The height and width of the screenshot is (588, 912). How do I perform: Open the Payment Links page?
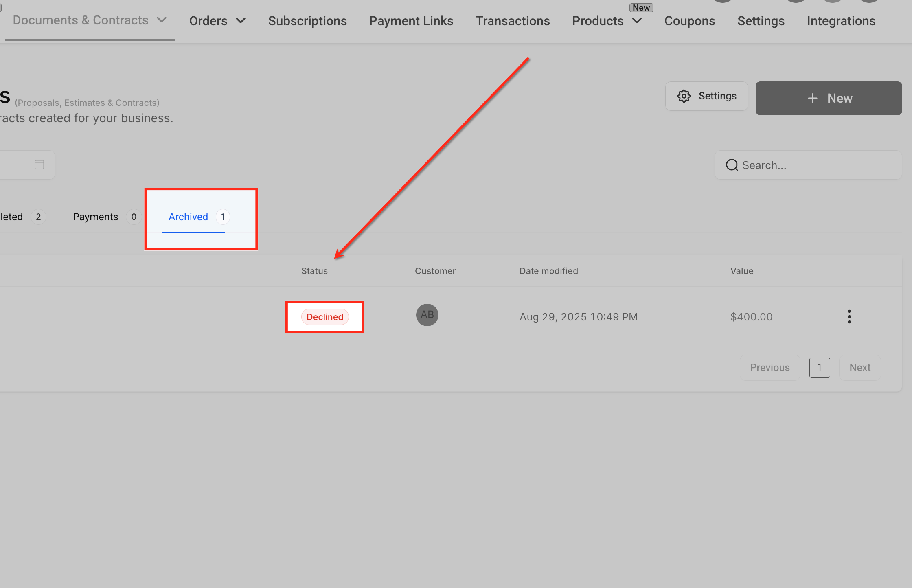tap(411, 21)
